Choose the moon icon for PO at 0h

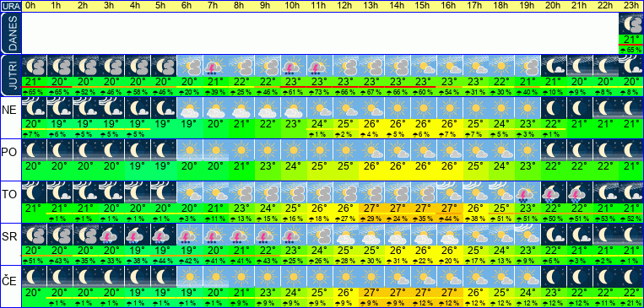[x=34, y=150]
